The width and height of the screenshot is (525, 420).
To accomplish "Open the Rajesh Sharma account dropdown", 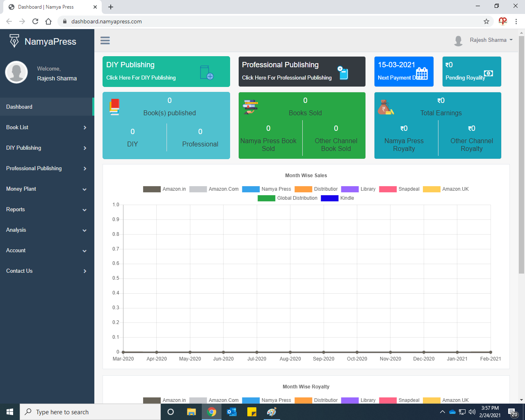I will coord(491,40).
